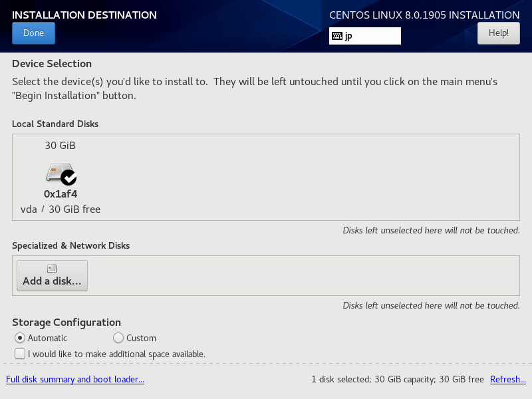
Task: Click empty area in Specialized & Network Disks box
Action: click(302, 275)
